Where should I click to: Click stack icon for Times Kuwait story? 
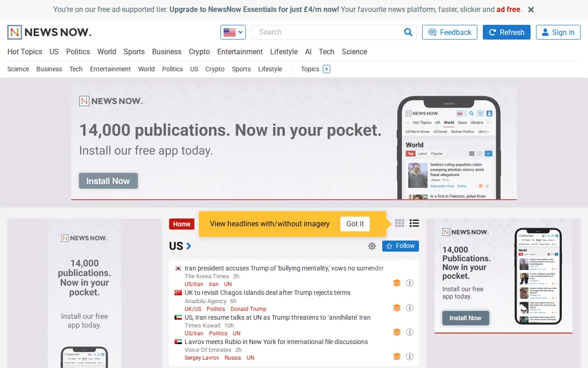[397, 332]
